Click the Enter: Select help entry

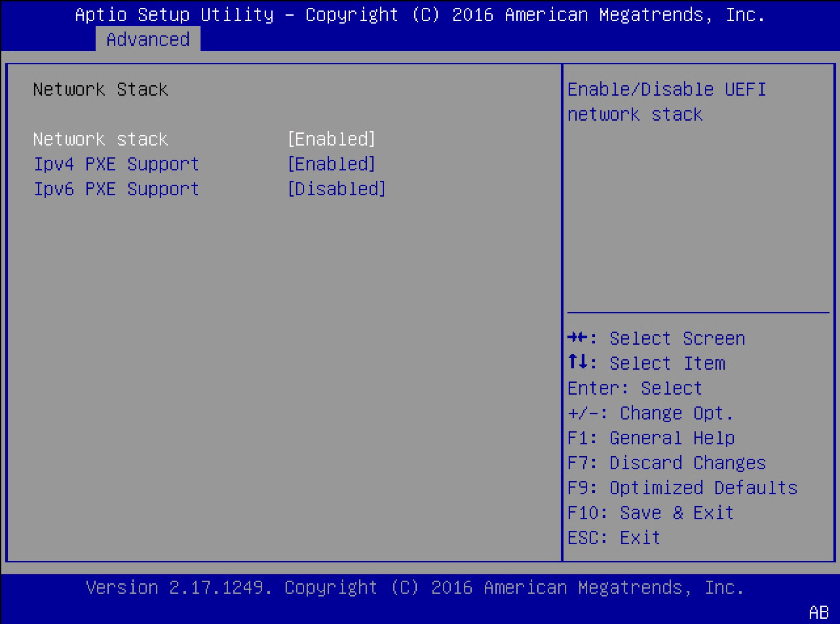635,388
